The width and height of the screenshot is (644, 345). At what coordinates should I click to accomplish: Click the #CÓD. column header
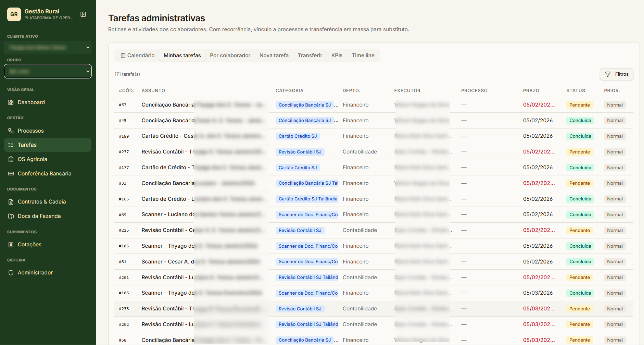pos(126,91)
